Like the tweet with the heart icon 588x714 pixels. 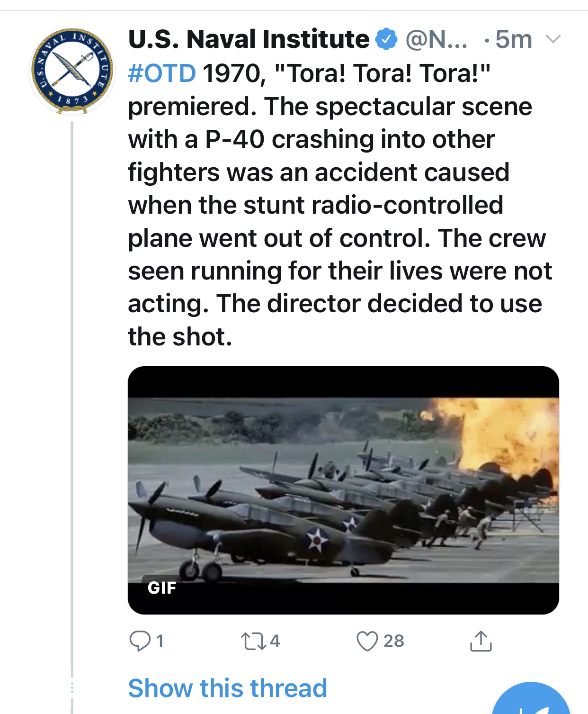[x=367, y=641]
